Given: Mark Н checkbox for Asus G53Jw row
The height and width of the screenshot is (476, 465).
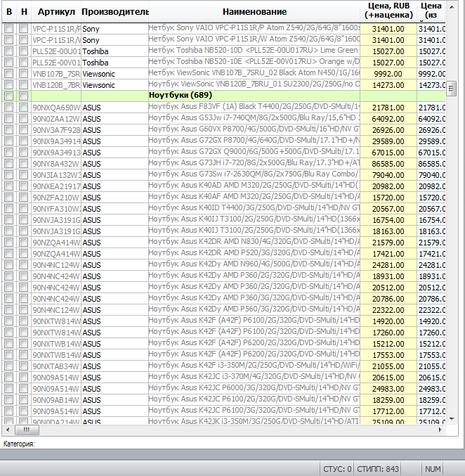Looking at the screenshot, I should (x=23, y=118).
